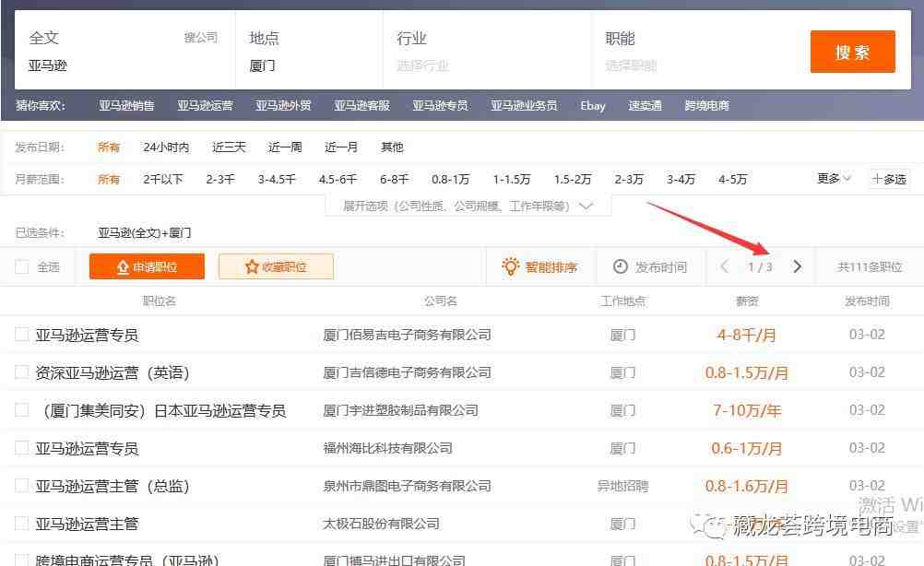
Task: Click the 速卖通 suggestion
Action: pos(645,105)
